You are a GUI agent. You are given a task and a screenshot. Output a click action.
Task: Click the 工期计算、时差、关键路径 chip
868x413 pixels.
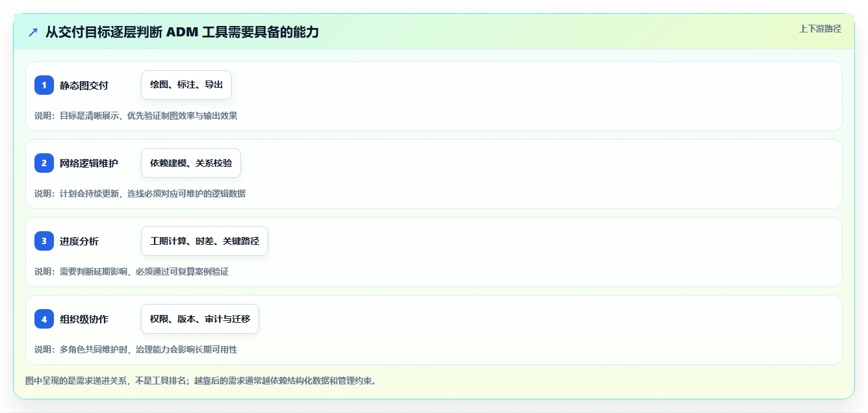(x=205, y=241)
